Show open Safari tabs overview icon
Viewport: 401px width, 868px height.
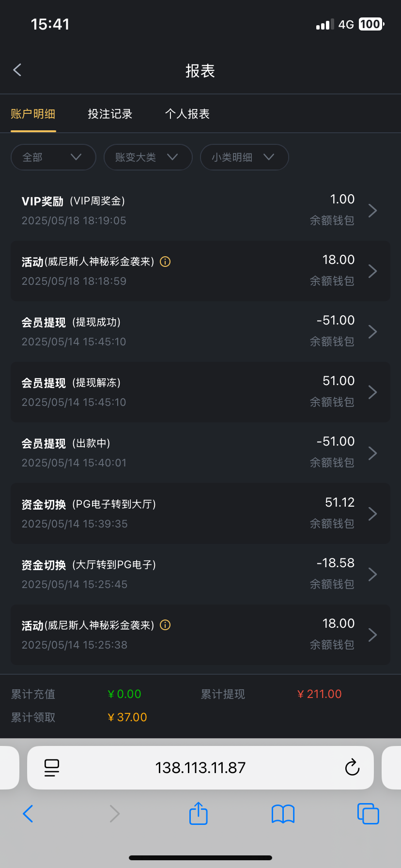tap(368, 814)
